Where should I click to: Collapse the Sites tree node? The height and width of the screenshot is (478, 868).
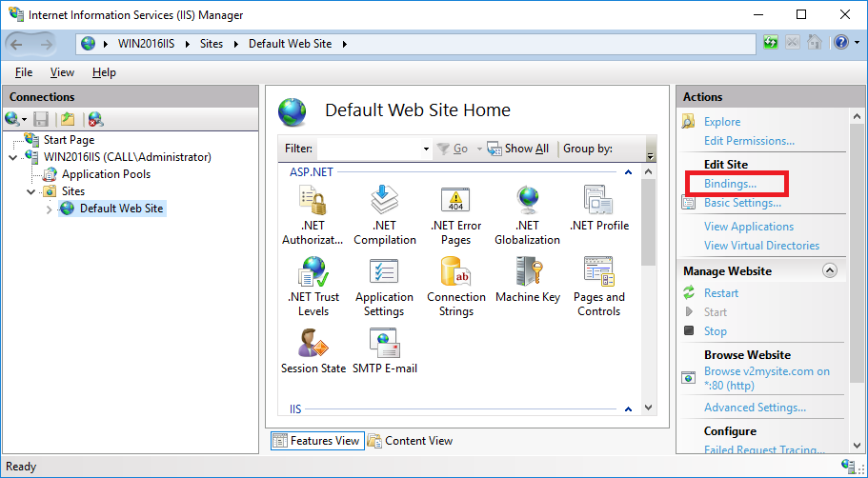(x=31, y=192)
